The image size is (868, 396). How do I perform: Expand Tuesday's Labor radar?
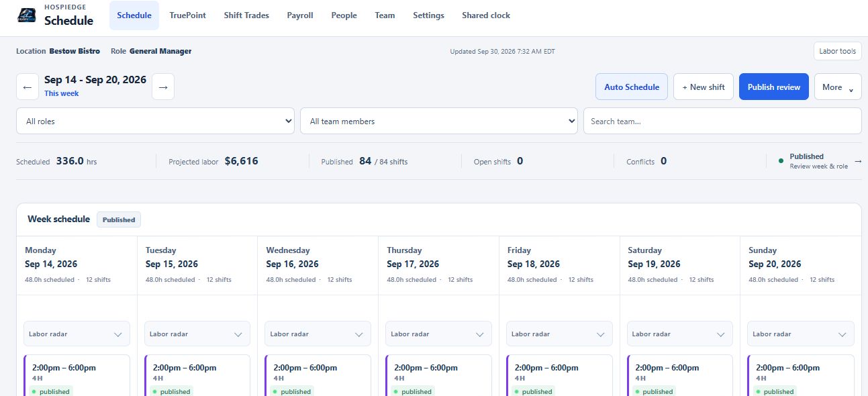tap(197, 334)
